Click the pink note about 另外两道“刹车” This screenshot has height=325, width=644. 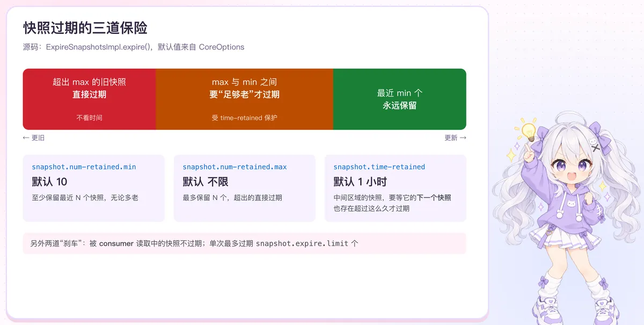(244, 243)
